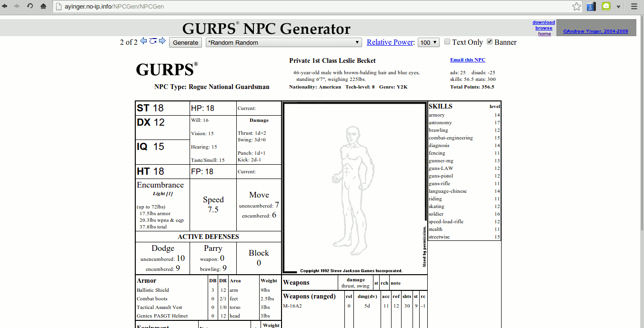
Task: Disable the Banner checkbox
Action: (490, 42)
